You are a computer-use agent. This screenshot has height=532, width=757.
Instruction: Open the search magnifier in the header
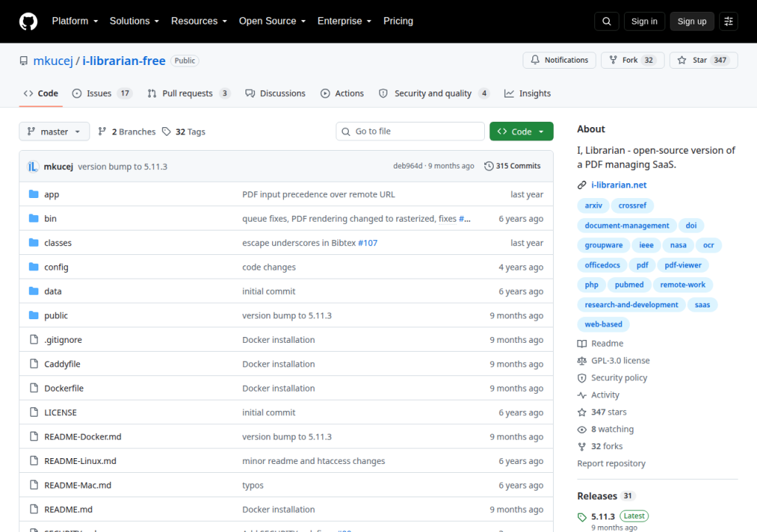(x=606, y=21)
